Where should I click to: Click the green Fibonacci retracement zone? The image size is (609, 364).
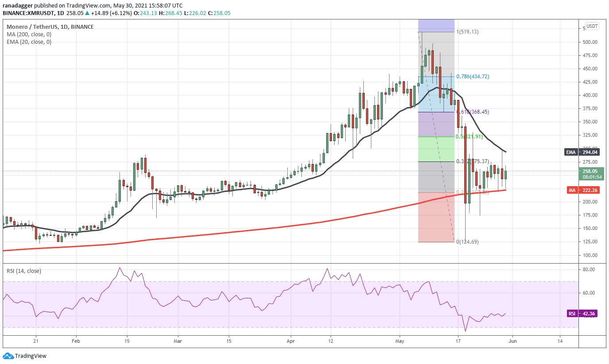[x=436, y=149]
